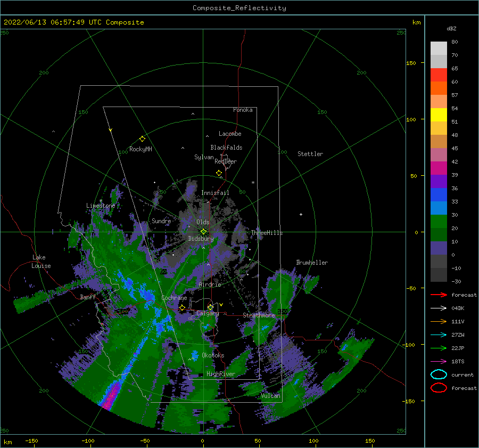
Task: Click the light gray 80 dBZ swatch
Action: (439, 48)
